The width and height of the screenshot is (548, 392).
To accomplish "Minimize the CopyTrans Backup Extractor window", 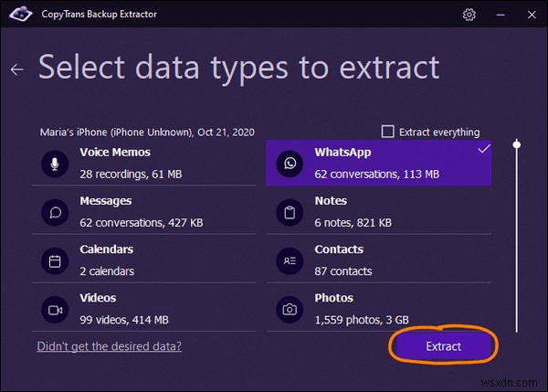I will (501, 15).
